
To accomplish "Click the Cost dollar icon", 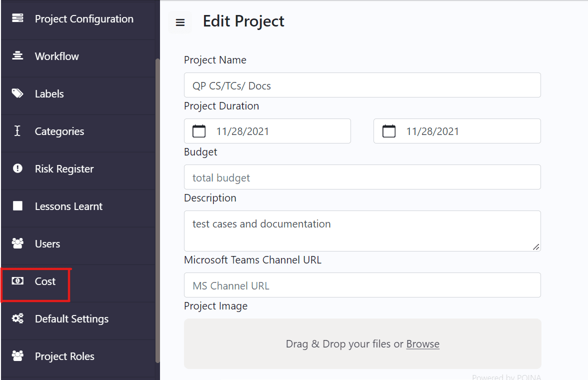I will [17, 281].
